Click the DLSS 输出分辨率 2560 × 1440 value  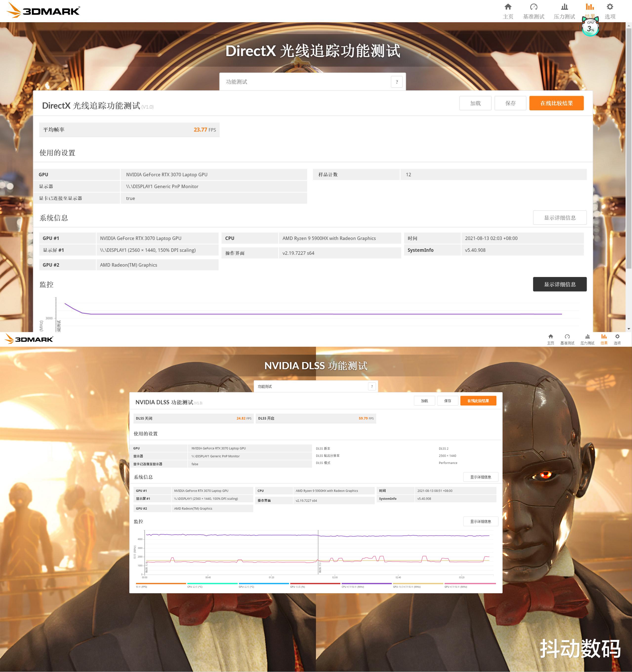point(447,456)
